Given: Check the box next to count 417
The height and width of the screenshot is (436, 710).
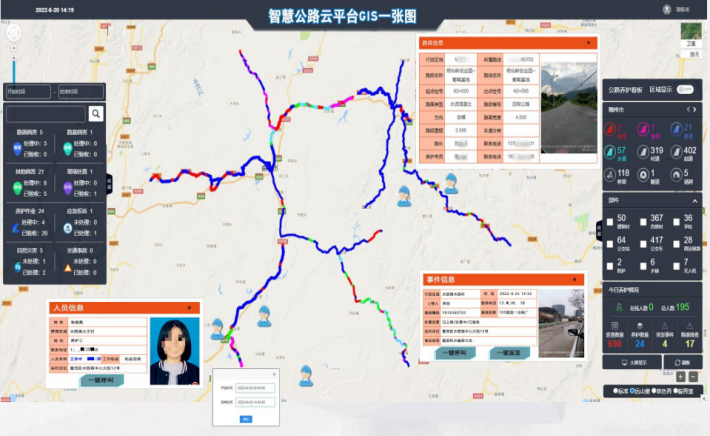Looking at the screenshot, I should coord(643,244).
